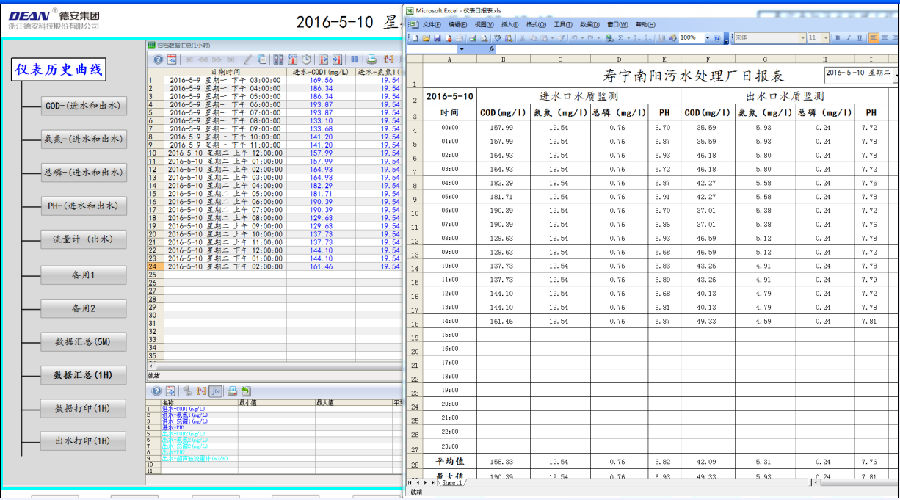This screenshot has height=500, width=900.
Task: Toggle the highlighted curve icon in lower toolbar
Action: pos(215,391)
